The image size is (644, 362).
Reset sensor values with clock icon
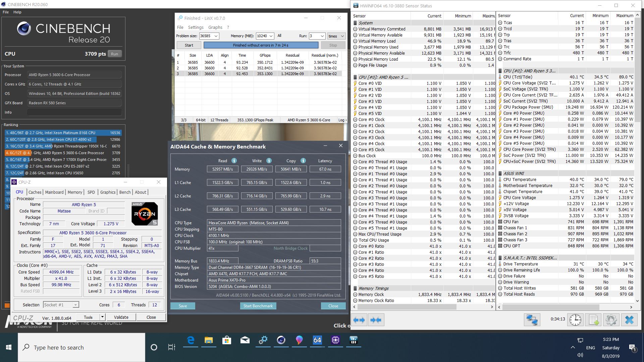[x=575, y=320]
